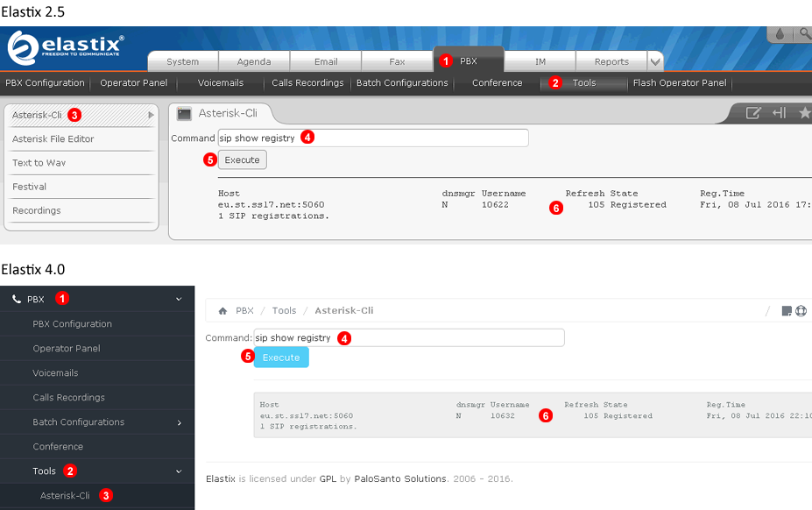Screen dimensions: 812x510
Task: Click the Command input in Elastix 2.5
Action: [x=373, y=138]
